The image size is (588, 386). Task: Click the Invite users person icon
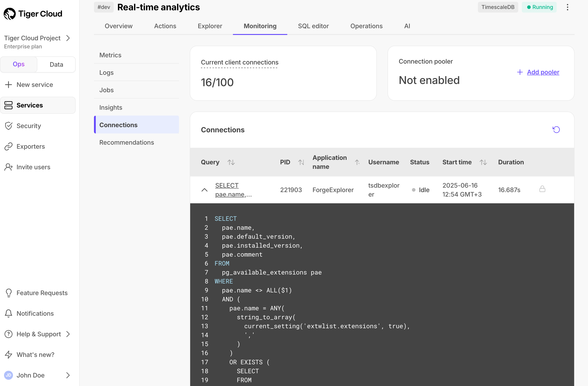click(9, 167)
